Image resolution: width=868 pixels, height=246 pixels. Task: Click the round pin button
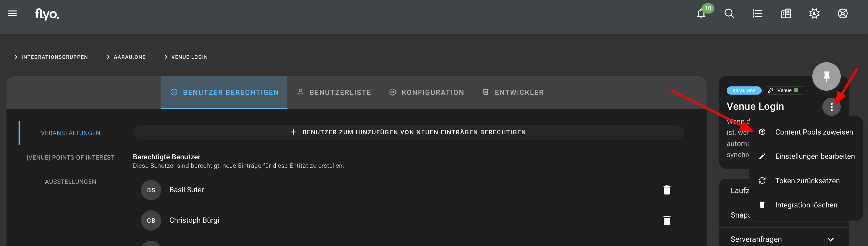[x=826, y=76]
